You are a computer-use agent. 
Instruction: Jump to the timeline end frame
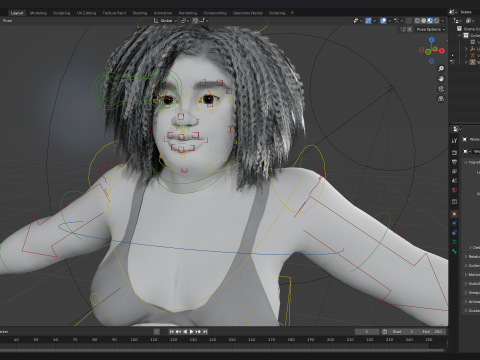click(205, 332)
